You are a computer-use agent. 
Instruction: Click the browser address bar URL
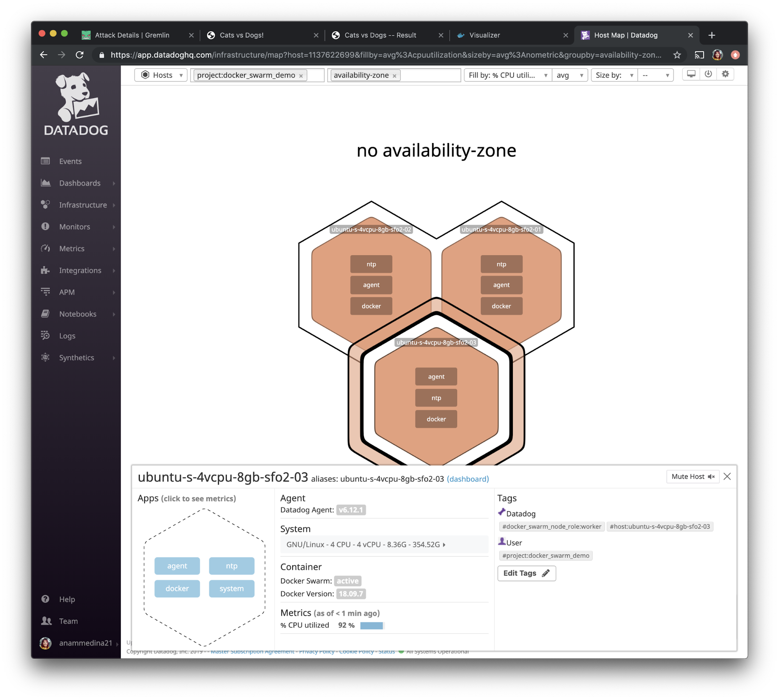click(x=386, y=55)
